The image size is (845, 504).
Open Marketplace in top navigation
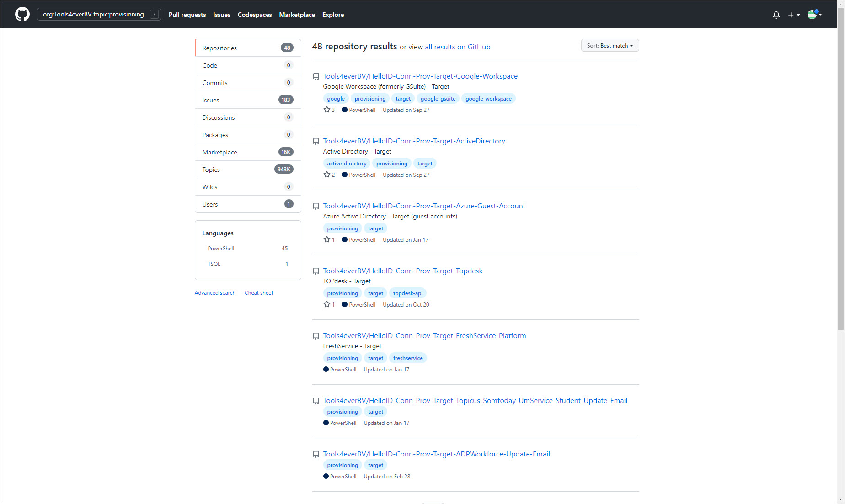tap(297, 15)
